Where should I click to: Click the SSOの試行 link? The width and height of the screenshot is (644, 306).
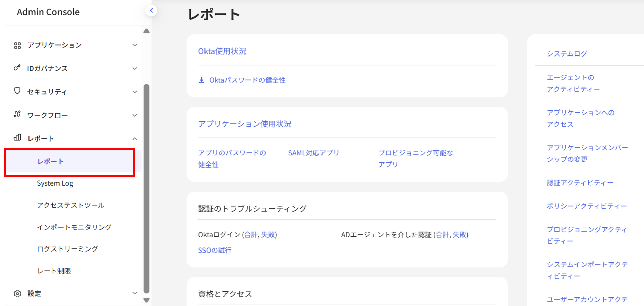coord(215,250)
